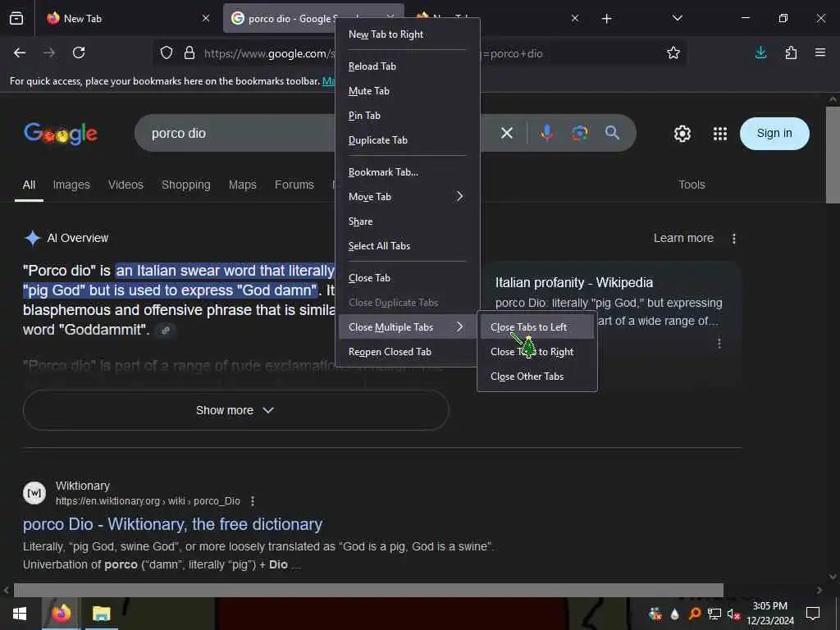Open Shopping search tab
The height and width of the screenshot is (630, 840).
pyautogui.click(x=186, y=185)
